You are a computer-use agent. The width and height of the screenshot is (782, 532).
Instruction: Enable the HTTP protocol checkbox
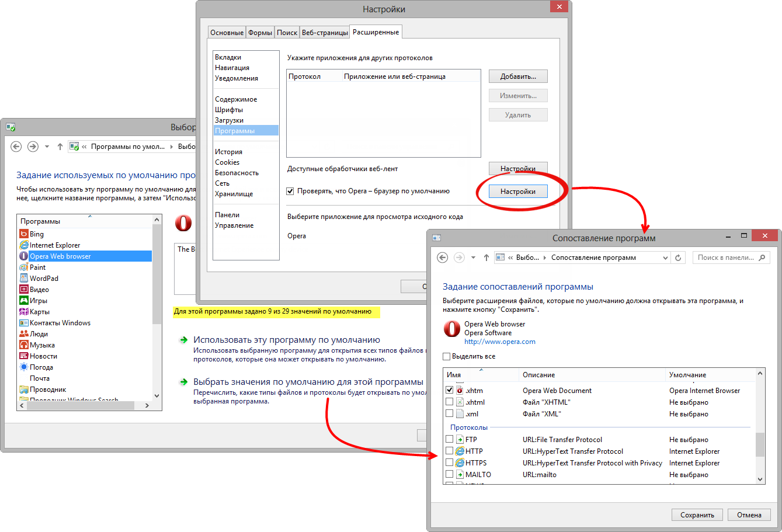coord(450,451)
